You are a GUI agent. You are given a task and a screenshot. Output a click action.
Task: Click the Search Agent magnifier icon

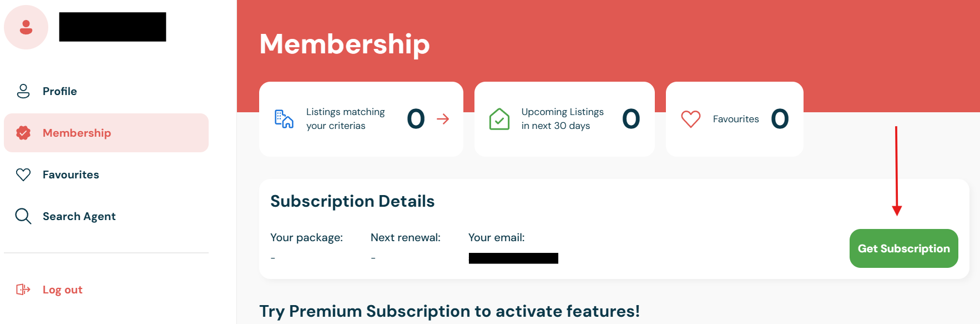click(23, 216)
